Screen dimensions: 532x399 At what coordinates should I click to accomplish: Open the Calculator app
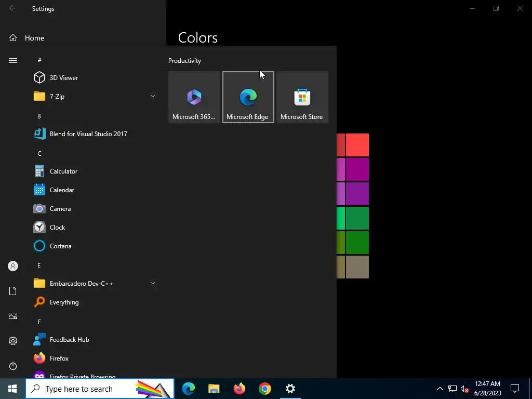click(95, 171)
